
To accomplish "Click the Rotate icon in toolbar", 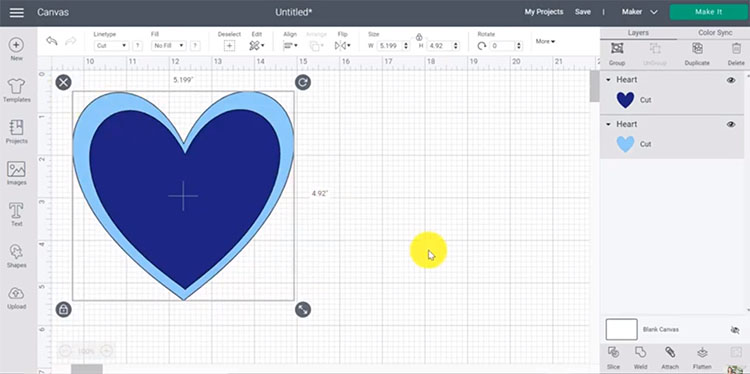I will click(x=482, y=46).
